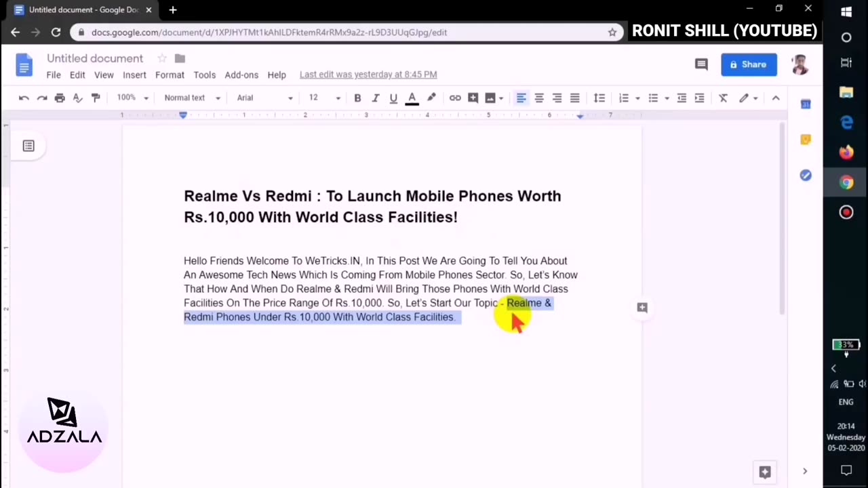The height and width of the screenshot is (488, 868).
Task: Click the Decrease indent icon
Action: [682, 98]
